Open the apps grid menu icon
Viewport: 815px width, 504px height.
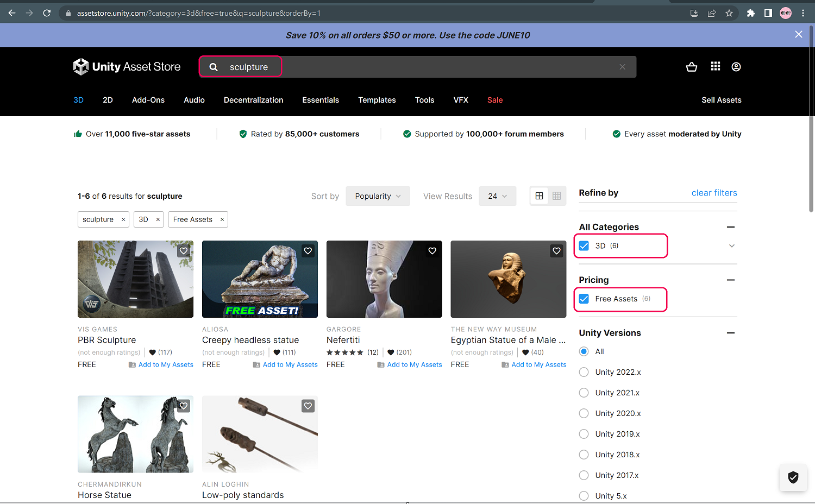click(x=715, y=66)
